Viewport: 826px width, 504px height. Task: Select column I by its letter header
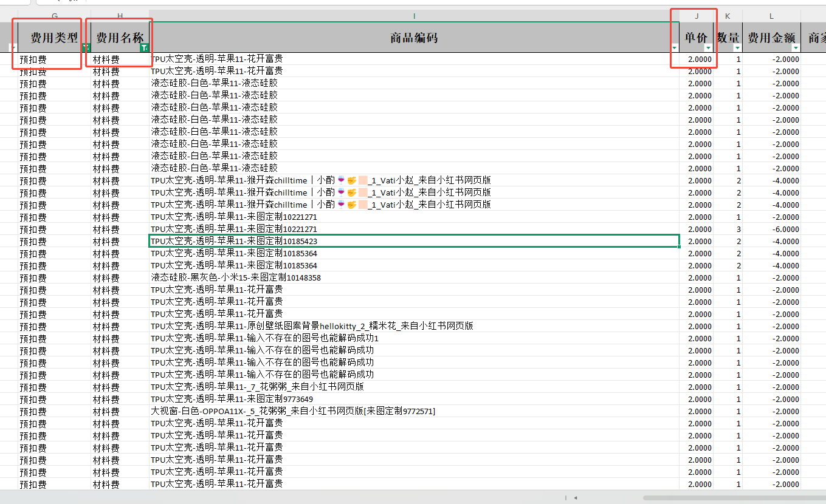(x=414, y=16)
